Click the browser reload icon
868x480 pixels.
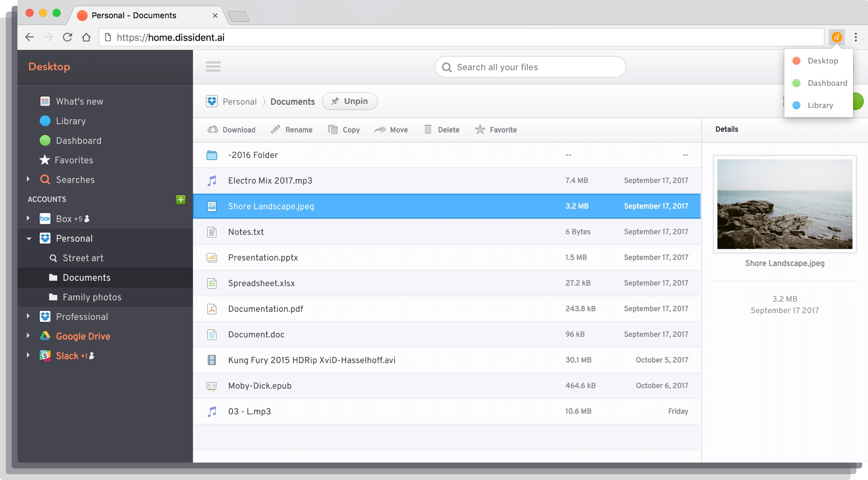[68, 37]
